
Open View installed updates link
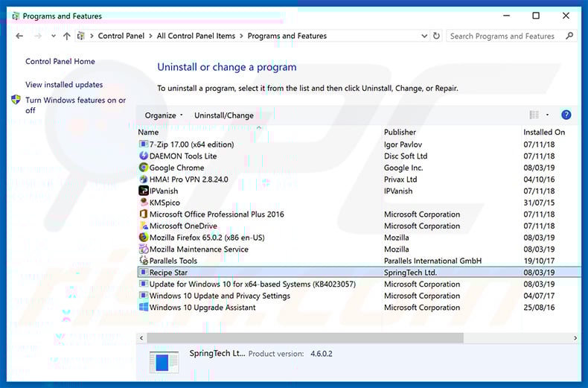(64, 84)
